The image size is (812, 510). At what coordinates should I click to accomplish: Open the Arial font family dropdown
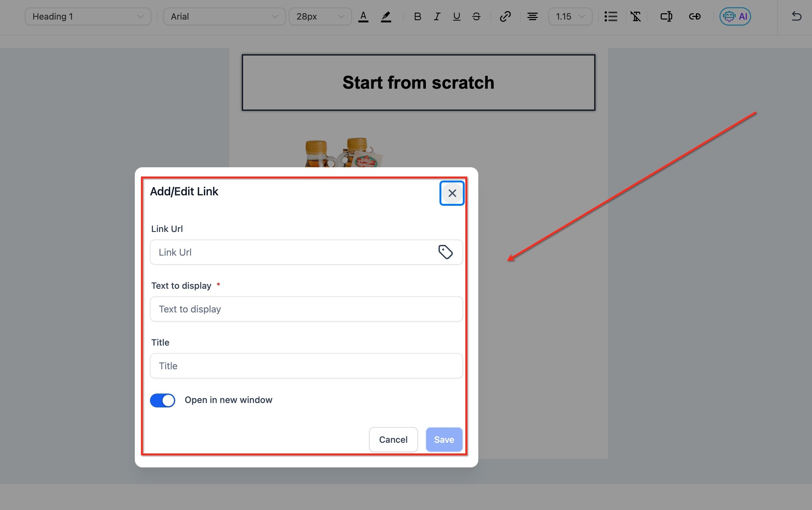224,16
